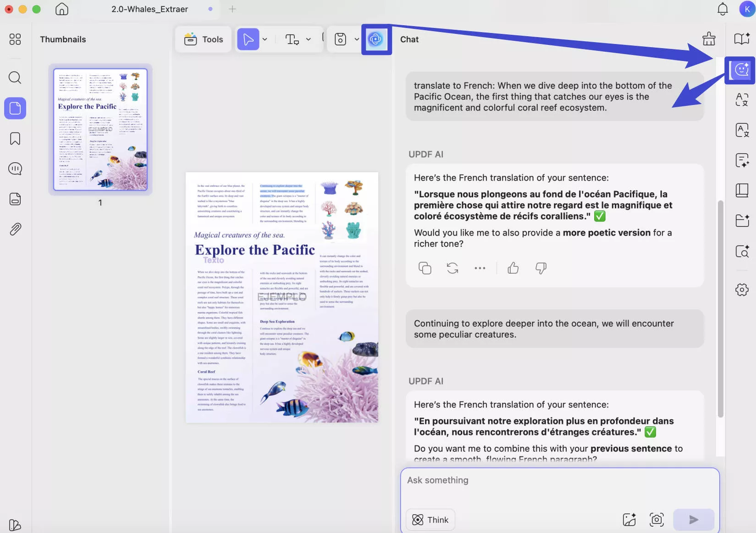Screen dimensions: 756x533
Task: Click the 'Chat' panel title
Action: (x=409, y=39)
